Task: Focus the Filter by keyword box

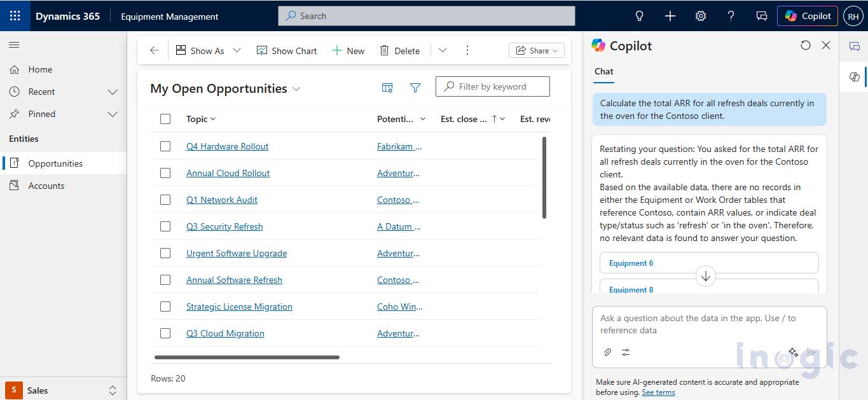Action: pos(493,86)
